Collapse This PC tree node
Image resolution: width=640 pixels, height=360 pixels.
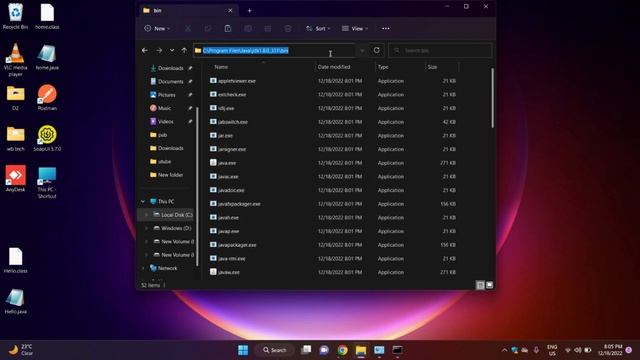click(143, 202)
